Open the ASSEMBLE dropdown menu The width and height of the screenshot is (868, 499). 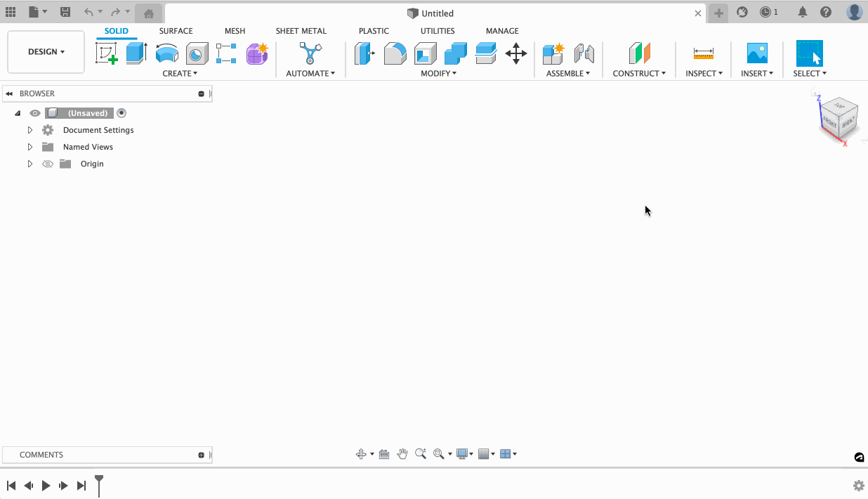click(568, 73)
